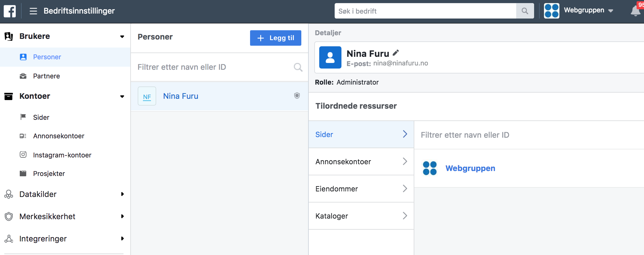Click the Annonsekontoer icon in sidebar
The image size is (644, 255).
(x=23, y=136)
